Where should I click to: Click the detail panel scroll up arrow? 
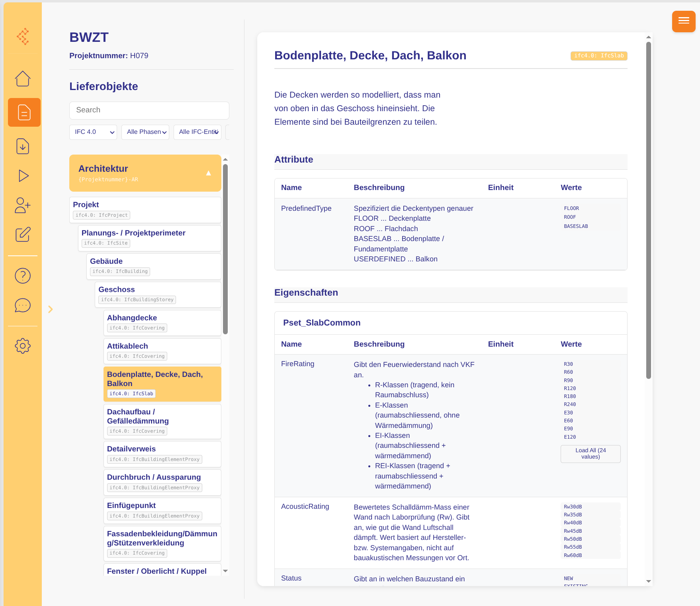tap(649, 37)
